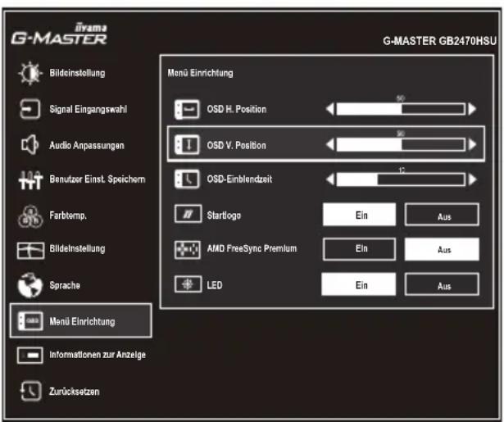Click the iiyama G-MASTER logo
This screenshot has width=504, height=422.
click(x=59, y=34)
